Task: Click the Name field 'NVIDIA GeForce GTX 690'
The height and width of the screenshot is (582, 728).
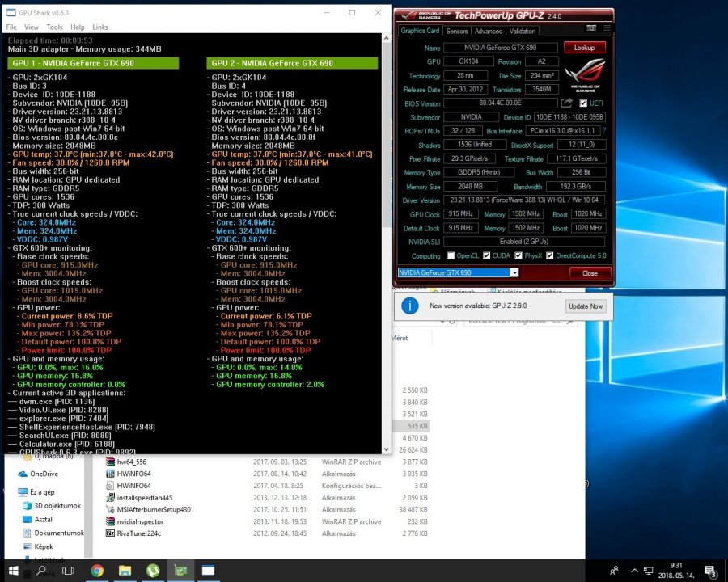Action: (501, 48)
